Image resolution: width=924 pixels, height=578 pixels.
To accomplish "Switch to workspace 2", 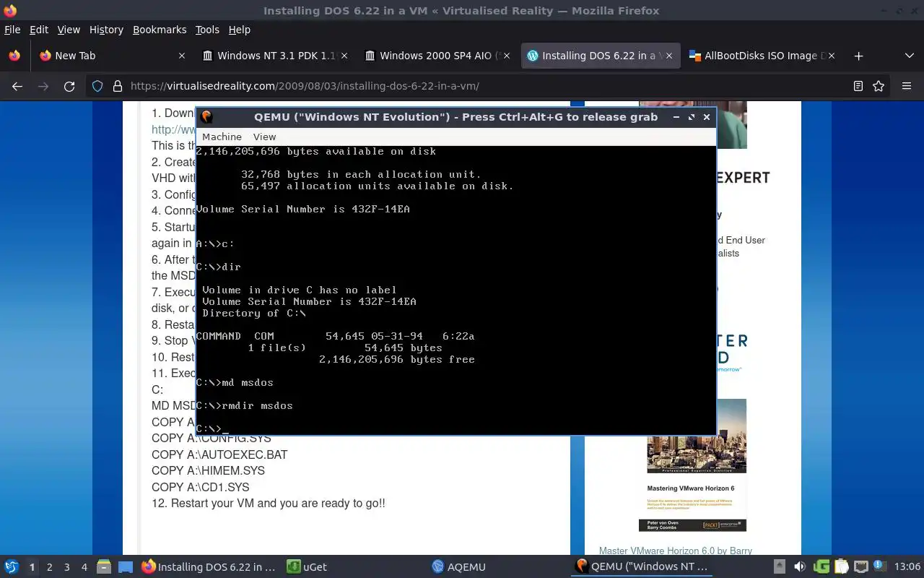I will (49, 567).
